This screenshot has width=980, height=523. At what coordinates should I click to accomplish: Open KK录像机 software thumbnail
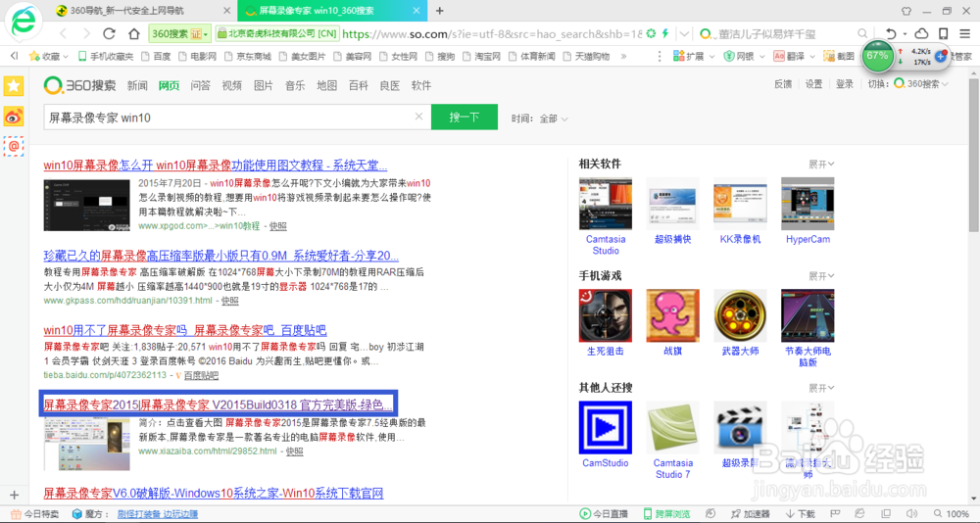coord(740,204)
